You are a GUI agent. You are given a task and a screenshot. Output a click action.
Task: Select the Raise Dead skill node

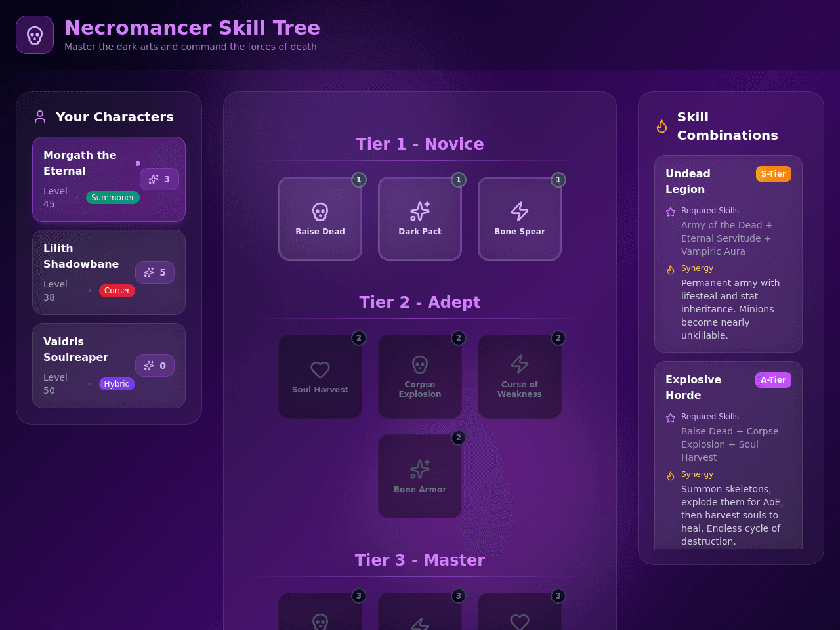(320, 219)
